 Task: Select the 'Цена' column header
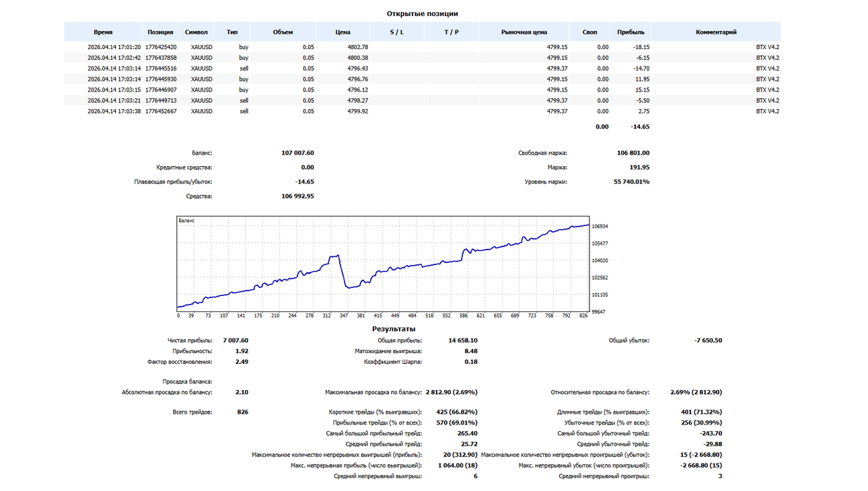tap(343, 32)
